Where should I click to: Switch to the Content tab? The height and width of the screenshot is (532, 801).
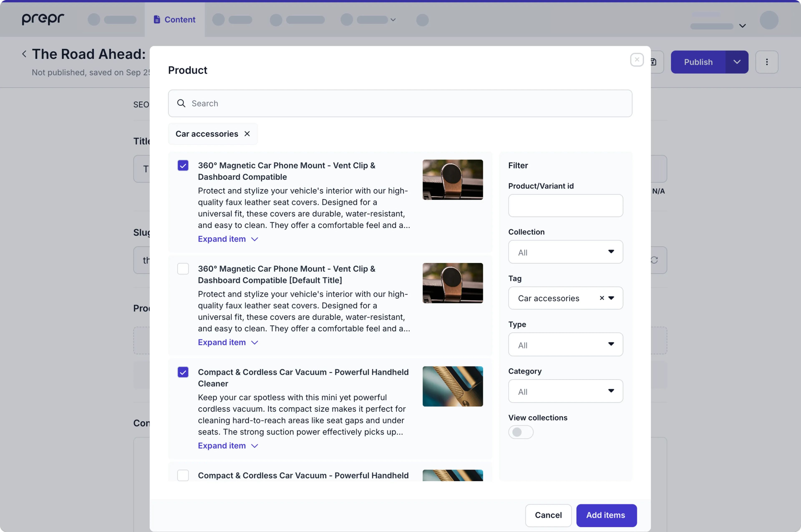(x=175, y=20)
